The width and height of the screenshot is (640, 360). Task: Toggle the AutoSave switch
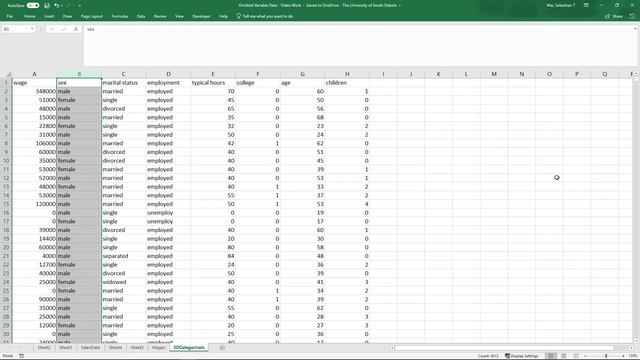pos(33,5)
